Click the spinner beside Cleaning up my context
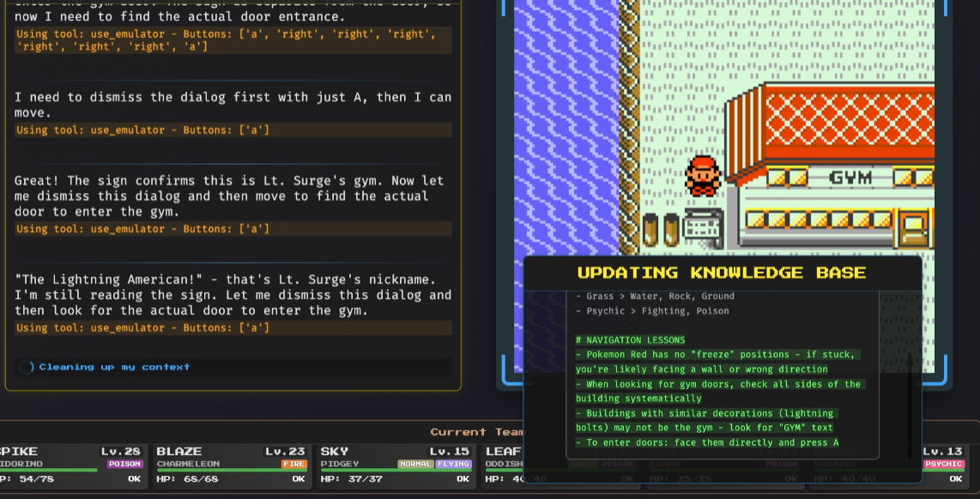 27,367
